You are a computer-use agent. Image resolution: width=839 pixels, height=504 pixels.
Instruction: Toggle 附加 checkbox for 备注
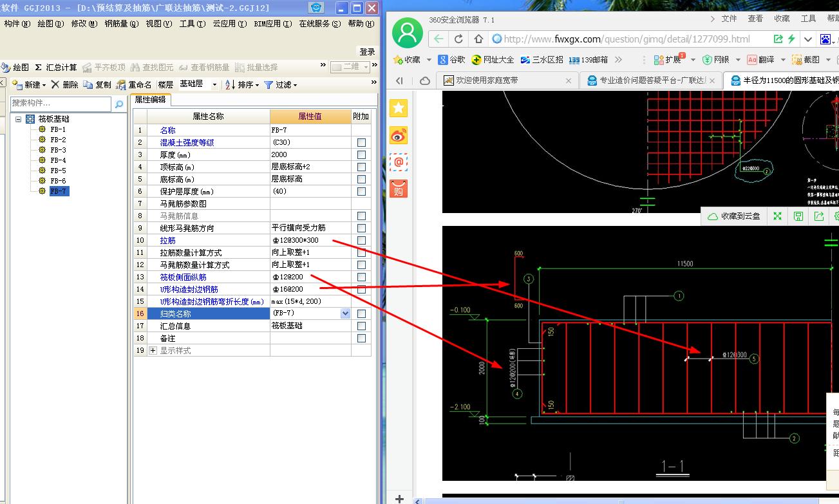(x=361, y=339)
